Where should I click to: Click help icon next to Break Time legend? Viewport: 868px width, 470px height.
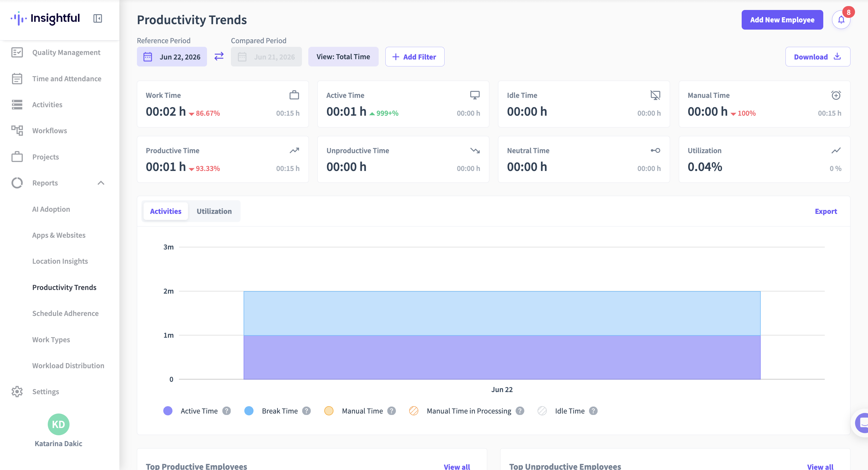coord(306,411)
